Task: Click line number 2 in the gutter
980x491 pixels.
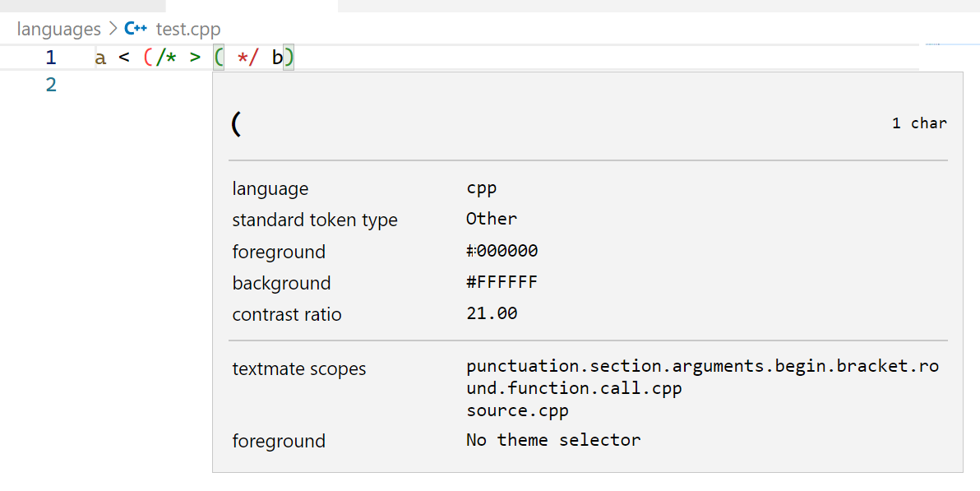Action: (x=50, y=84)
